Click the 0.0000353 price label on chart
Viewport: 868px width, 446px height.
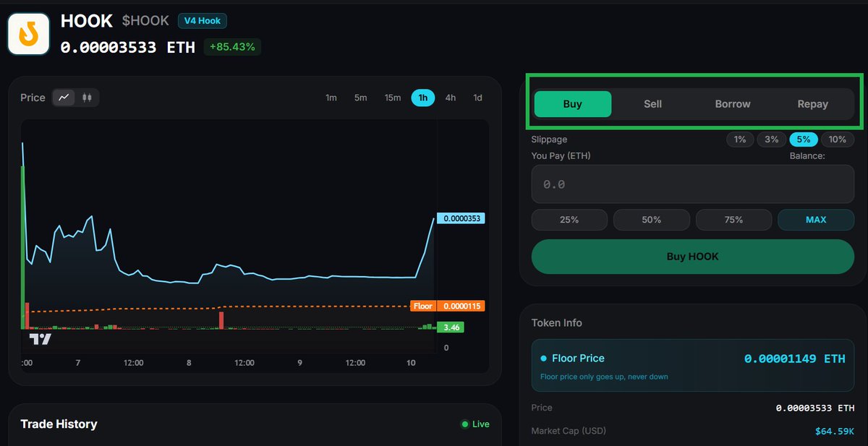pyautogui.click(x=461, y=218)
